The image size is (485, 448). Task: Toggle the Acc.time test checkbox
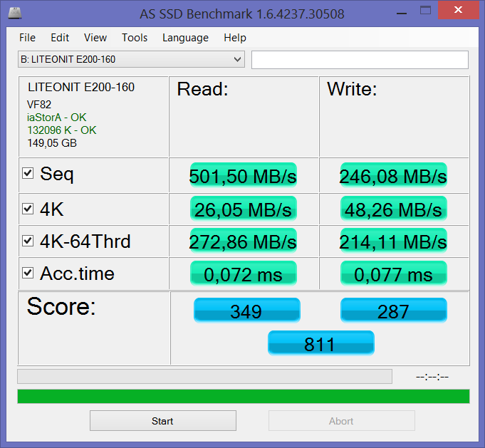click(28, 274)
